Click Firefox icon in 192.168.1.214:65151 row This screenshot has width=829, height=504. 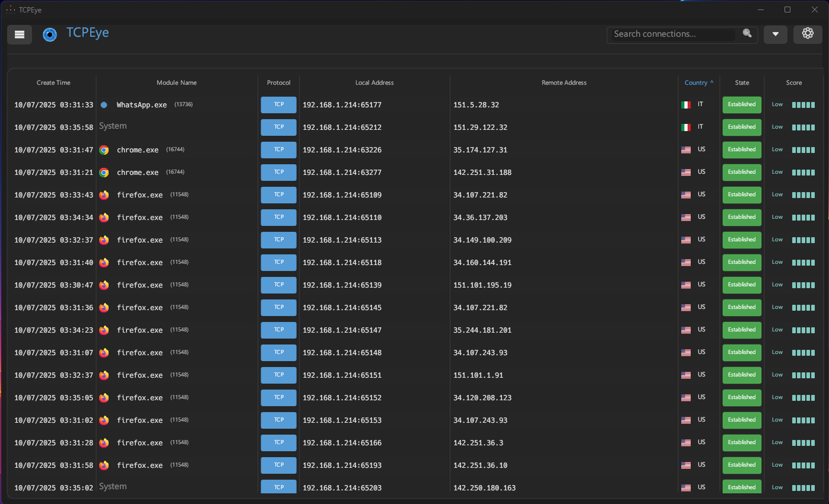pos(104,375)
